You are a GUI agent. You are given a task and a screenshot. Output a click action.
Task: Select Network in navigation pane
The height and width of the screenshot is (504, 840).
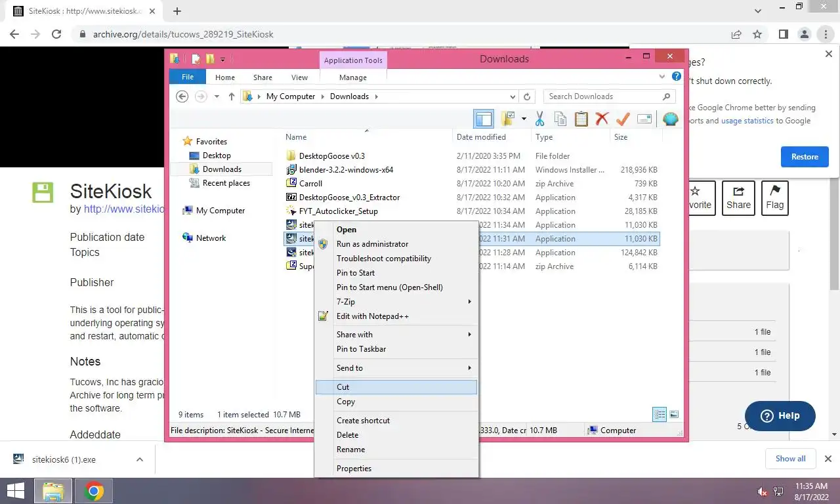211,238
